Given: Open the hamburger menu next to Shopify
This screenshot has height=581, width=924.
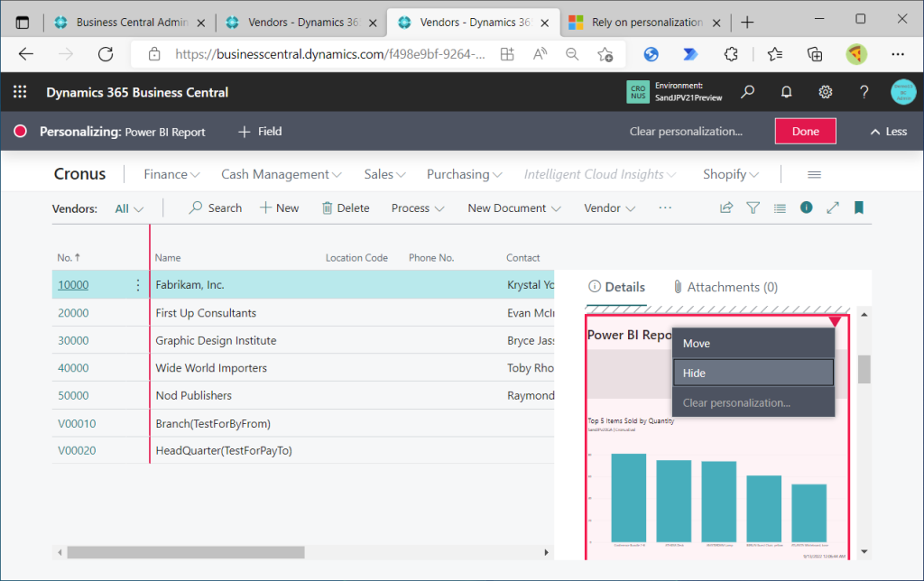Looking at the screenshot, I should [815, 174].
